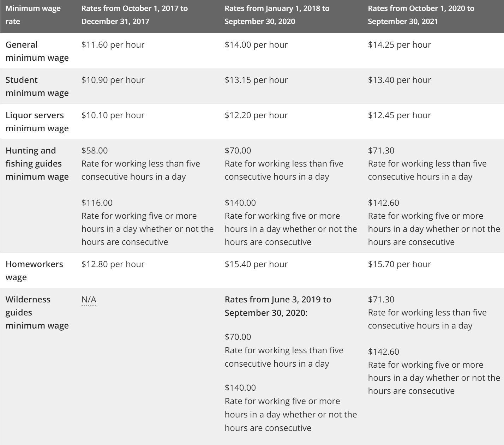This screenshot has height=445, width=504.
Task: Click the N/A abbreviation for Wilderness guides
Action: pyautogui.click(x=89, y=300)
